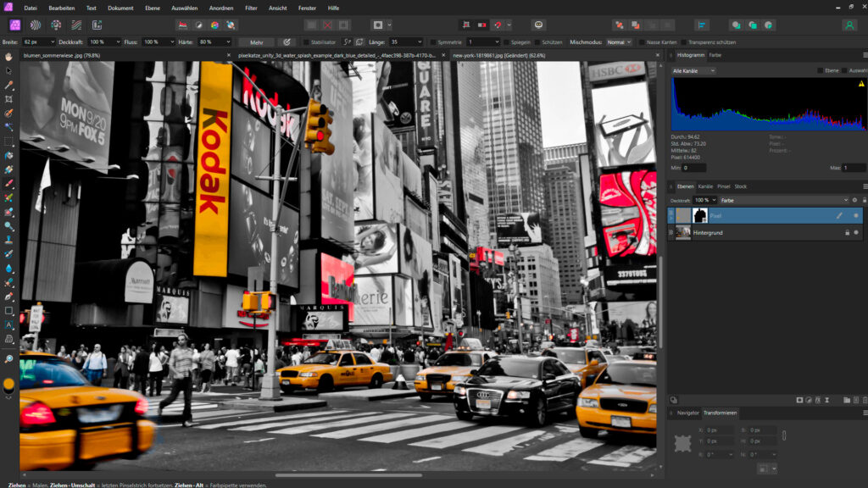This screenshot has height=488, width=868.
Task: Select the Crop tool
Action: (8, 99)
